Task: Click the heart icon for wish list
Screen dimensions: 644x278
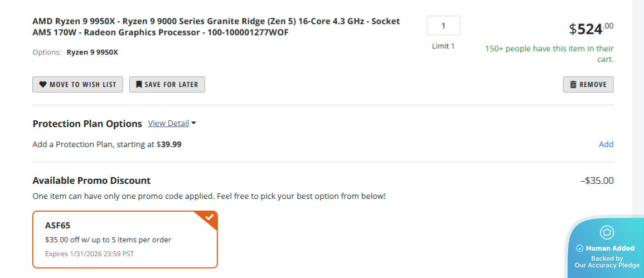Action: [x=42, y=85]
